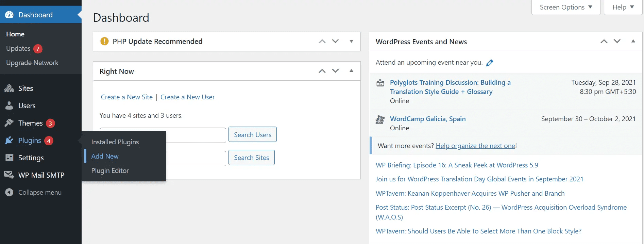Click the Dashboard gauge icon

[10, 15]
